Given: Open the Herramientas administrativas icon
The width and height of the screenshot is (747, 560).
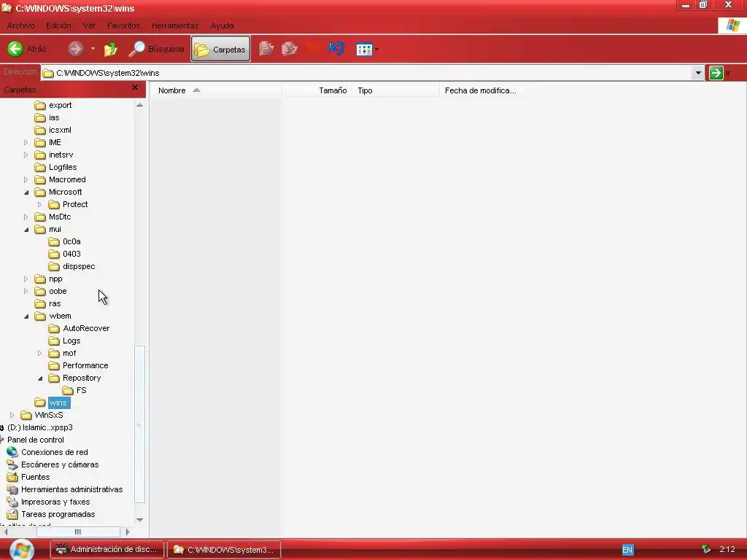Looking at the screenshot, I should click(x=12, y=489).
